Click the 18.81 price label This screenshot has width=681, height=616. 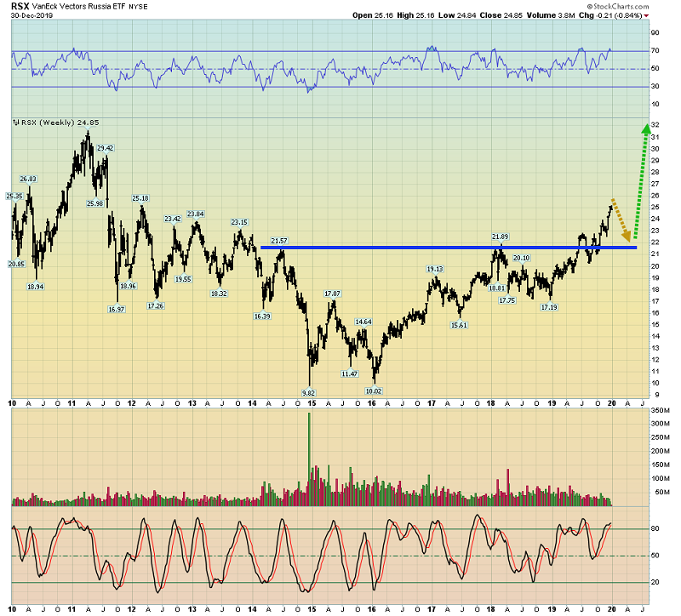(497, 288)
